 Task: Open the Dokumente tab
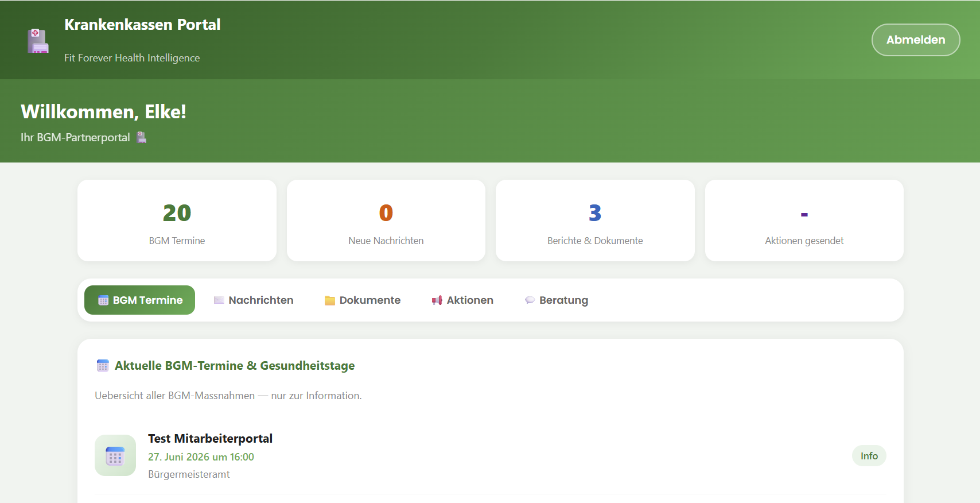coord(363,300)
